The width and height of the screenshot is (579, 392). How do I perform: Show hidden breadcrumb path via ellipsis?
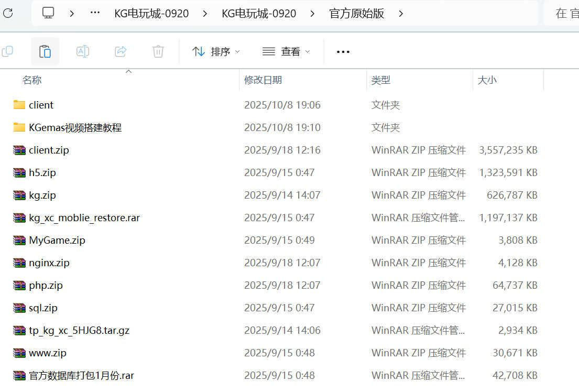coord(95,13)
